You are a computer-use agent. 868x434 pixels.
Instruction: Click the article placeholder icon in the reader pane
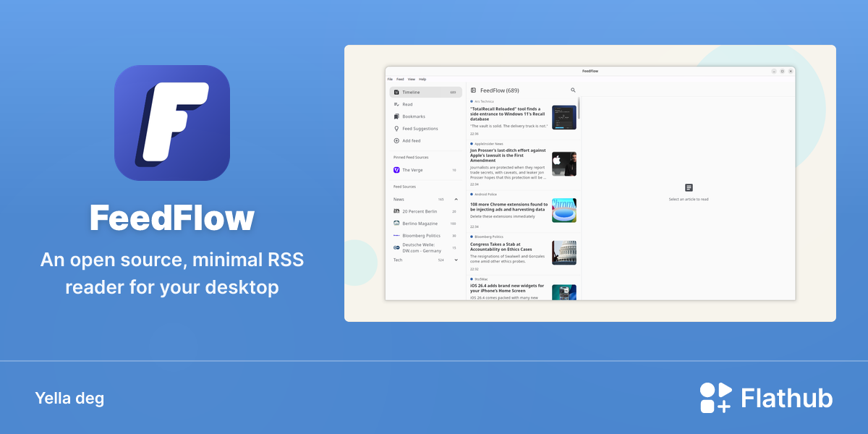[689, 187]
